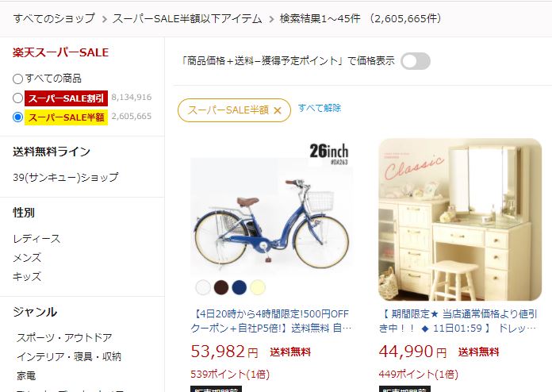Screen dimensions: 552x392
Task: Open スーパーSALE半額以下アイテム breadcrumb link
Action: click(x=187, y=18)
